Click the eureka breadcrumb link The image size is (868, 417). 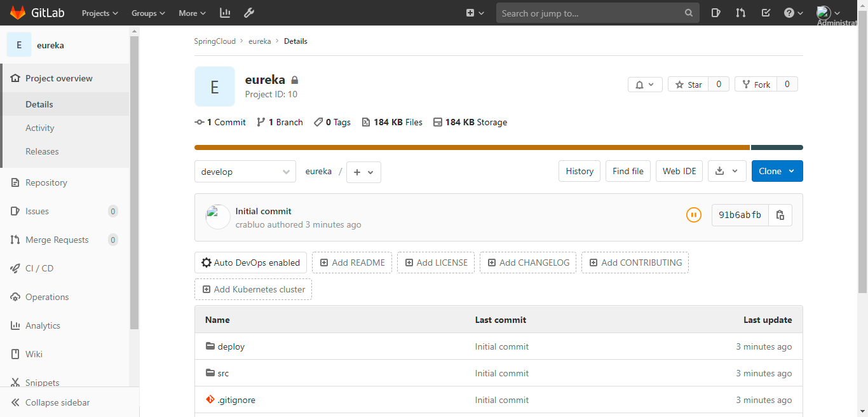coord(260,41)
